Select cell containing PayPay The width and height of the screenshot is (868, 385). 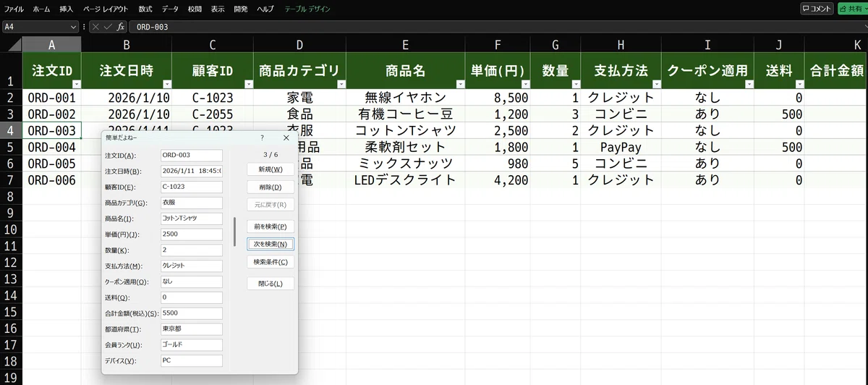tap(621, 147)
